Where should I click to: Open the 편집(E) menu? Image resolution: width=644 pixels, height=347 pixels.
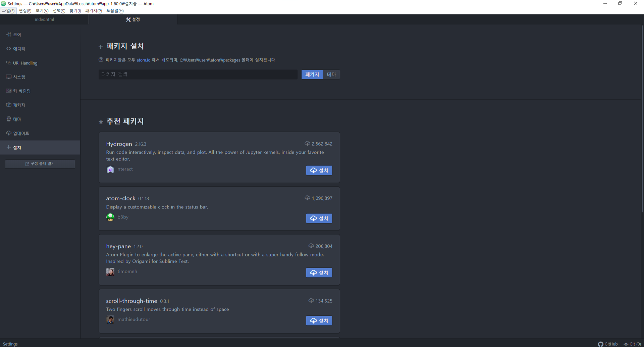(25, 11)
